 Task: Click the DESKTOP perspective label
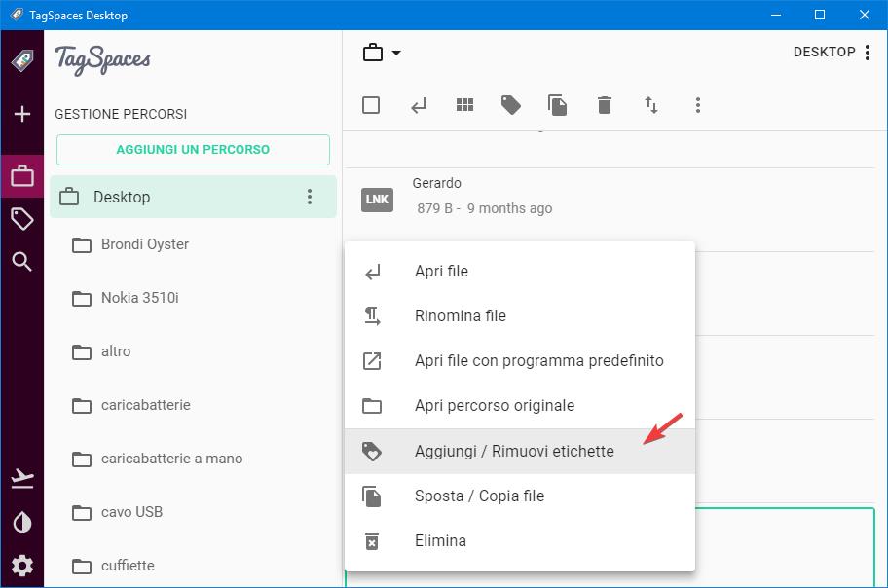pos(824,53)
